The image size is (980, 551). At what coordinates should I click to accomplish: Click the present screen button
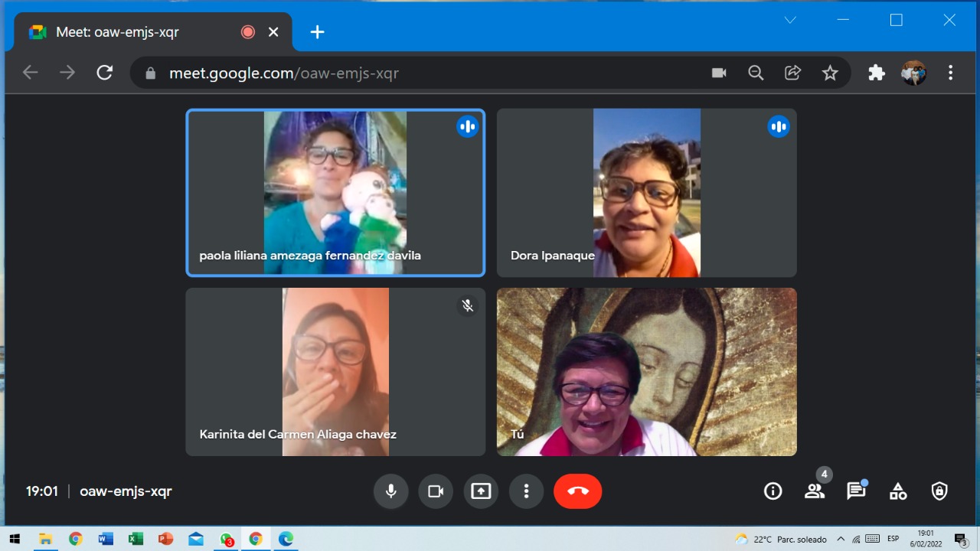481,491
